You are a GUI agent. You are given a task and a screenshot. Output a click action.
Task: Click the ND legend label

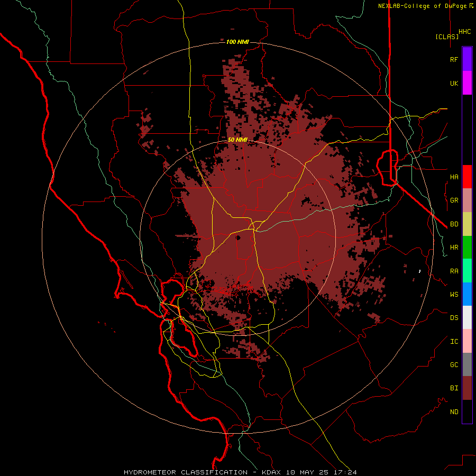click(454, 412)
